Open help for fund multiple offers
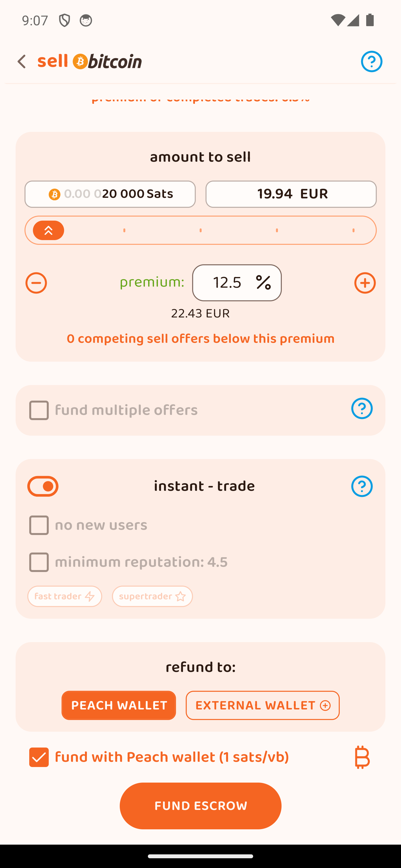The width and height of the screenshot is (401, 868). (x=361, y=408)
